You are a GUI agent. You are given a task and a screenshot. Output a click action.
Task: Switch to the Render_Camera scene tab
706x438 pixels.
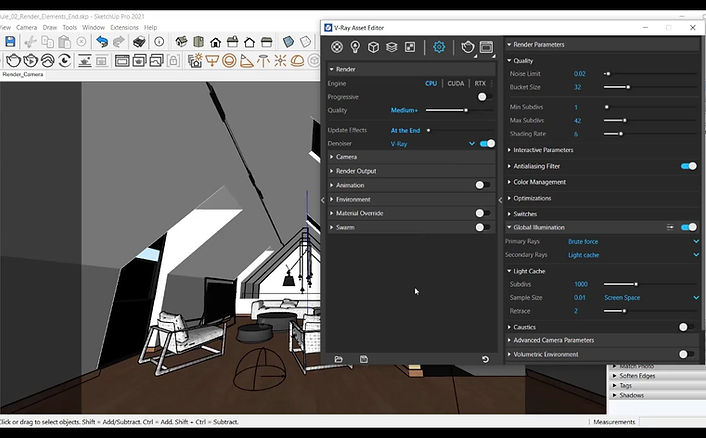tap(22, 74)
